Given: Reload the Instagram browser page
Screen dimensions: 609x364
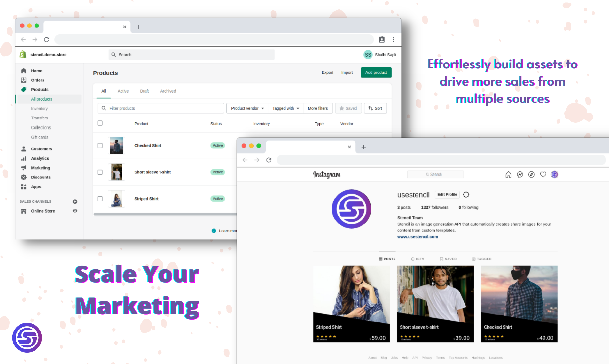Looking at the screenshot, I should (269, 160).
